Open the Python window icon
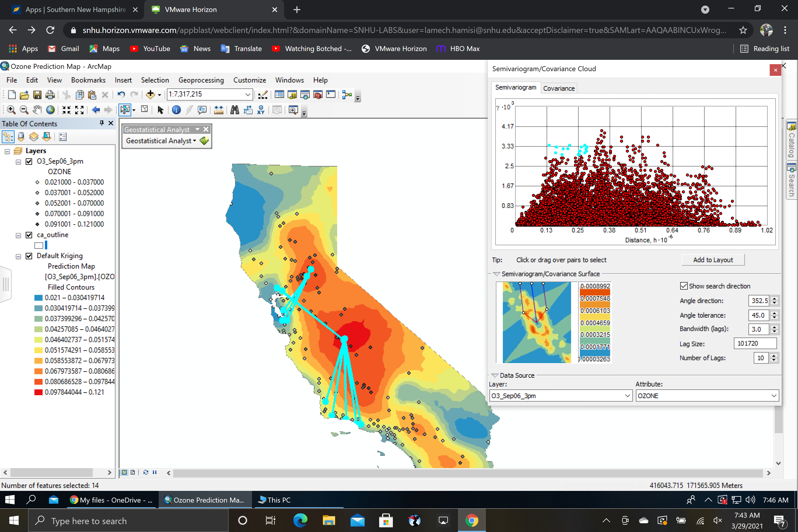Image resolution: width=798 pixels, height=532 pixels. (331, 95)
